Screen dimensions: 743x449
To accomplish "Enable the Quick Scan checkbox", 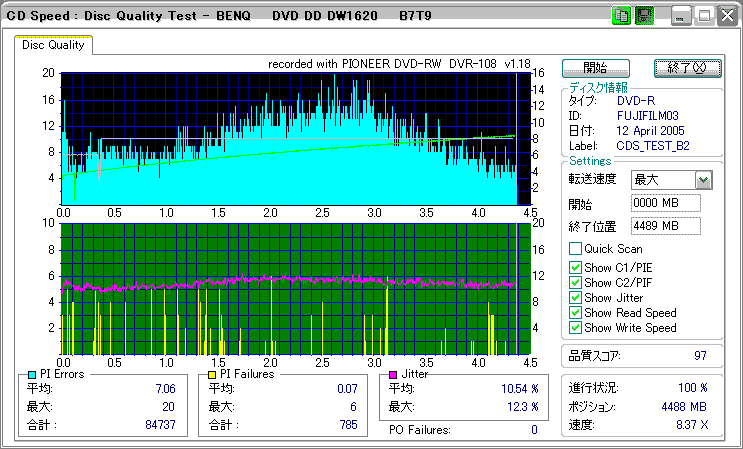I will click(575, 249).
